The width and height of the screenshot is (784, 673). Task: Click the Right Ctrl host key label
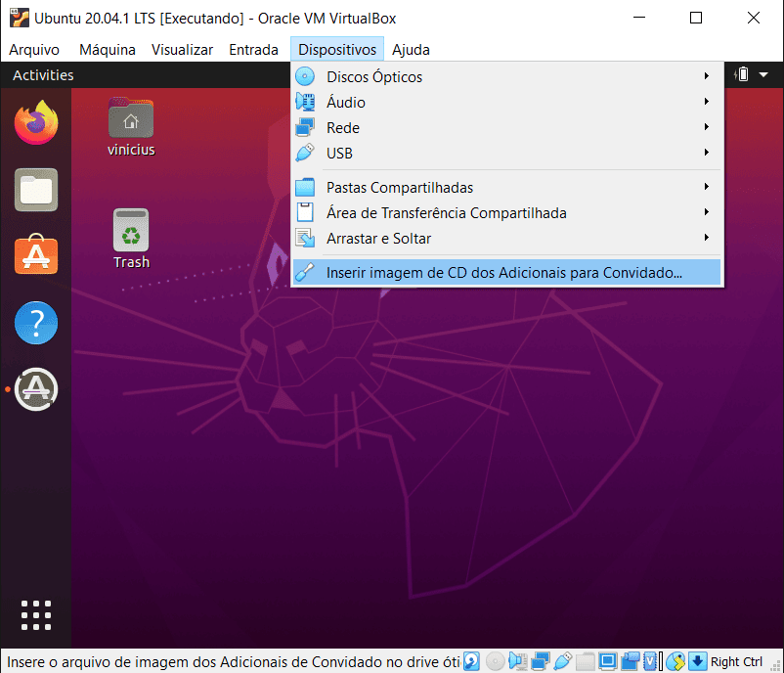[736, 661]
